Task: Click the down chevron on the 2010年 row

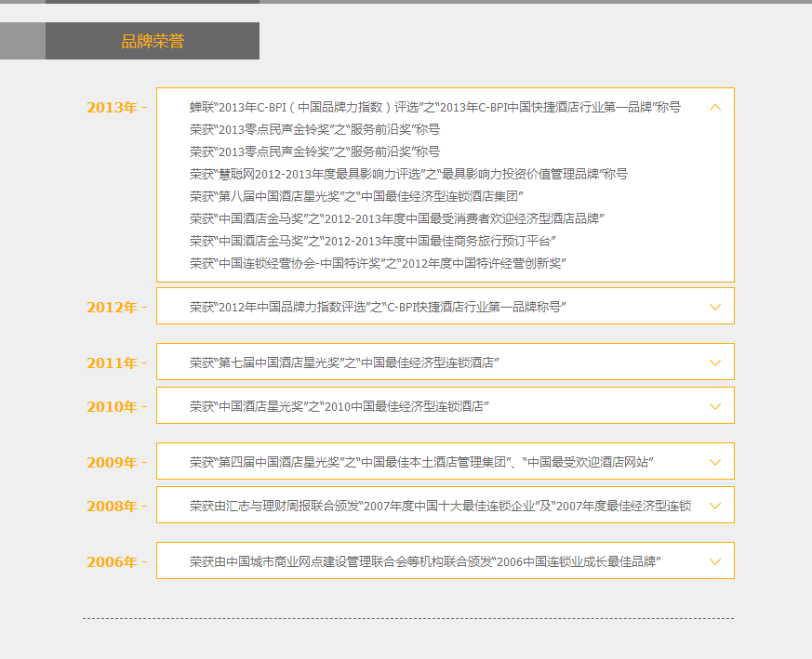Action: click(714, 406)
